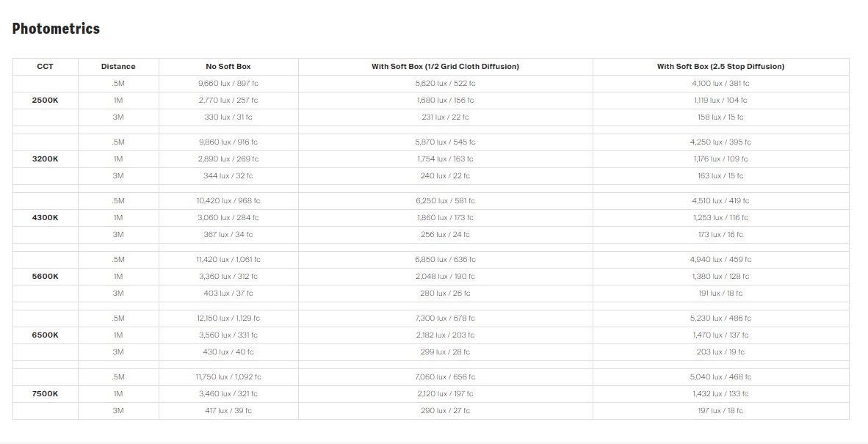Click the 1/2 Grid Cloth Diffusion header
Viewport: 868px width, 444px height.
445,67
